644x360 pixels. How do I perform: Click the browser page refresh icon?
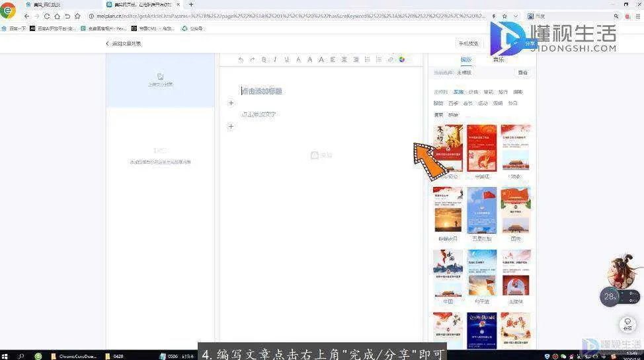pos(47,16)
